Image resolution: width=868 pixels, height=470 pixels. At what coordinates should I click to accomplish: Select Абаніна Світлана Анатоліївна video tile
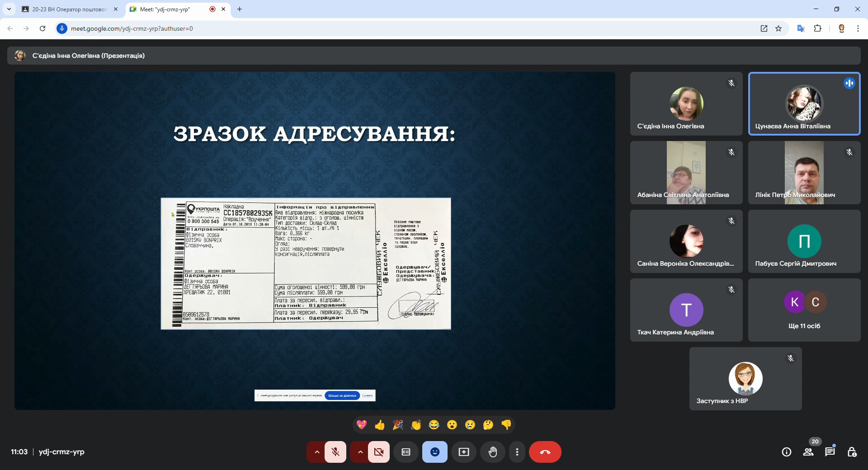pyautogui.click(x=686, y=173)
